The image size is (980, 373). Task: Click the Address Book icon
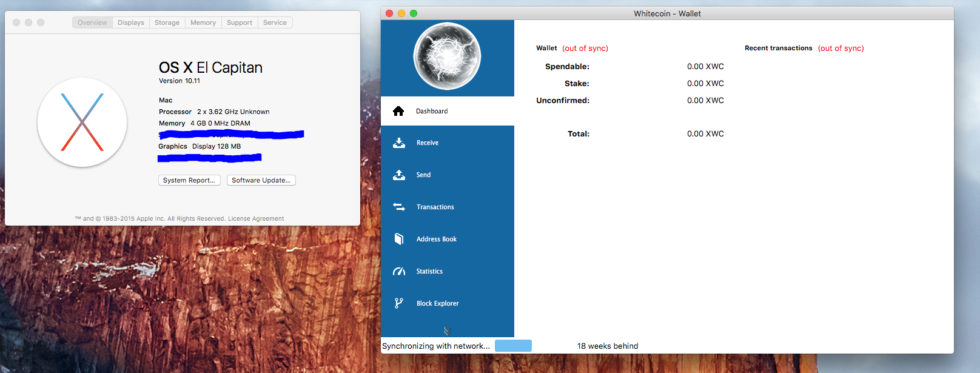tap(399, 239)
